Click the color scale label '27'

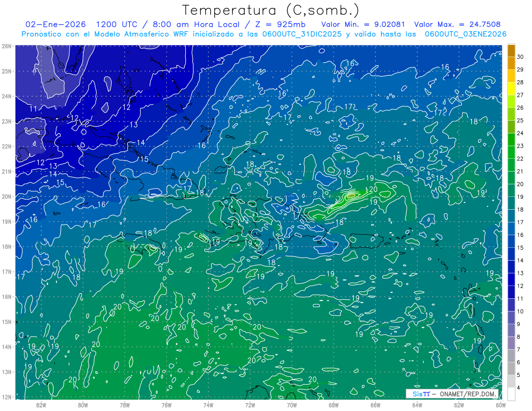(520, 95)
